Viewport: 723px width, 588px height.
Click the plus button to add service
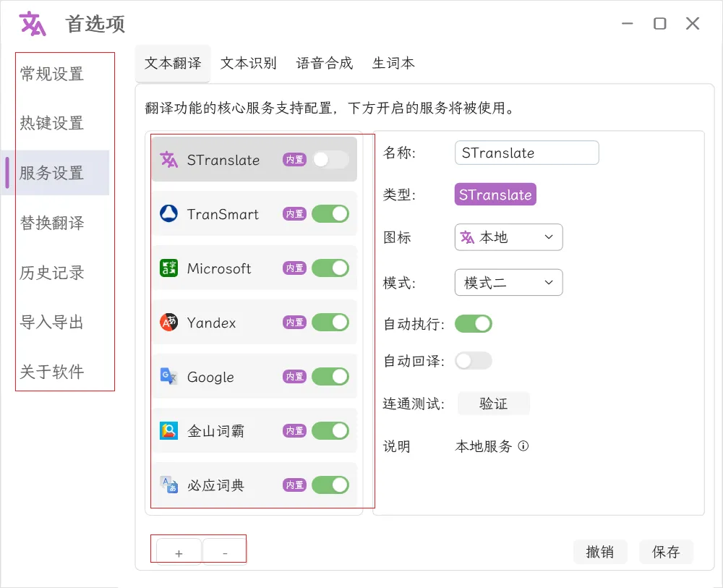179,552
